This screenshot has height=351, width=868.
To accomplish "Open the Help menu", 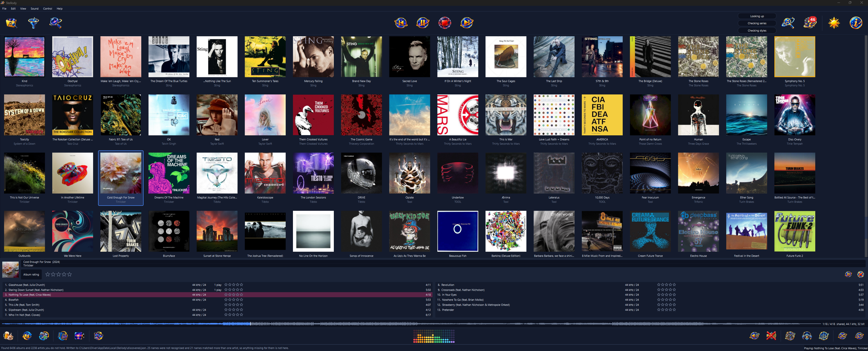I will [x=59, y=8].
